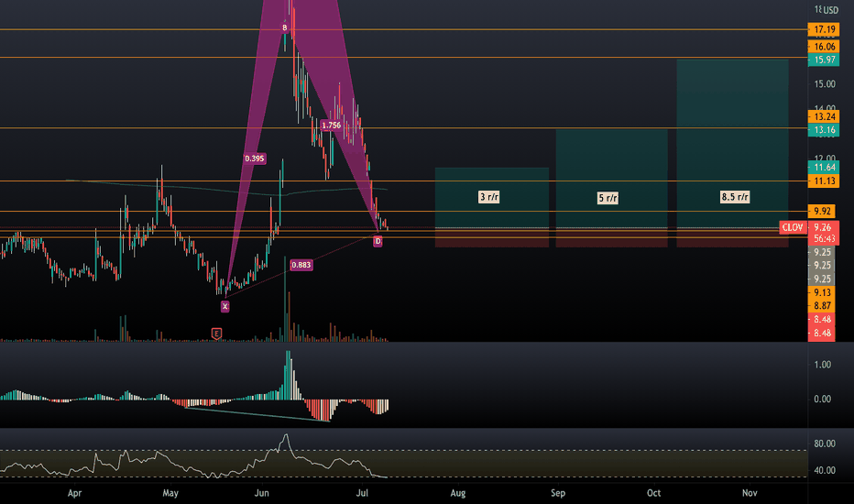The height and width of the screenshot is (504, 854).
Task: Click the 0.395 ratio label
Action: pyautogui.click(x=255, y=159)
